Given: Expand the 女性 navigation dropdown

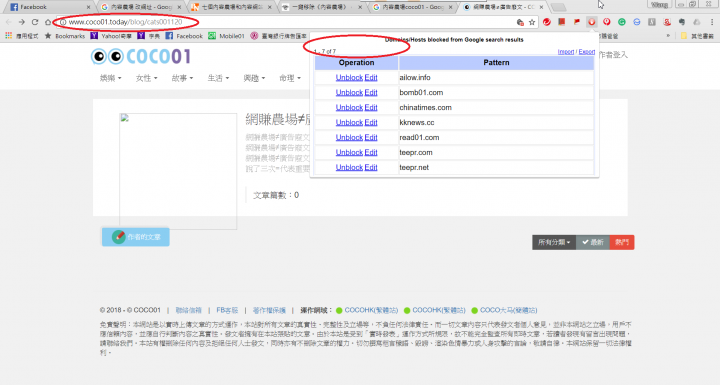Looking at the screenshot, I should pos(146,79).
